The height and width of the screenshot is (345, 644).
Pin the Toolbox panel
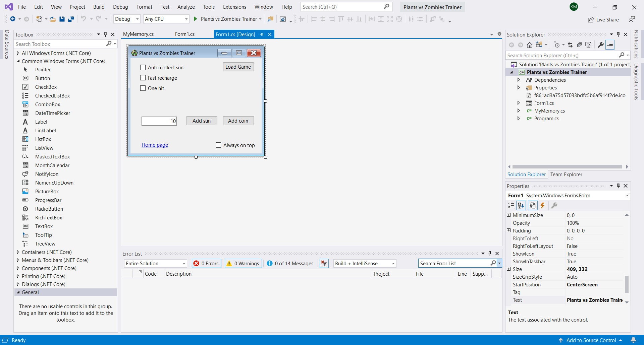tap(105, 34)
